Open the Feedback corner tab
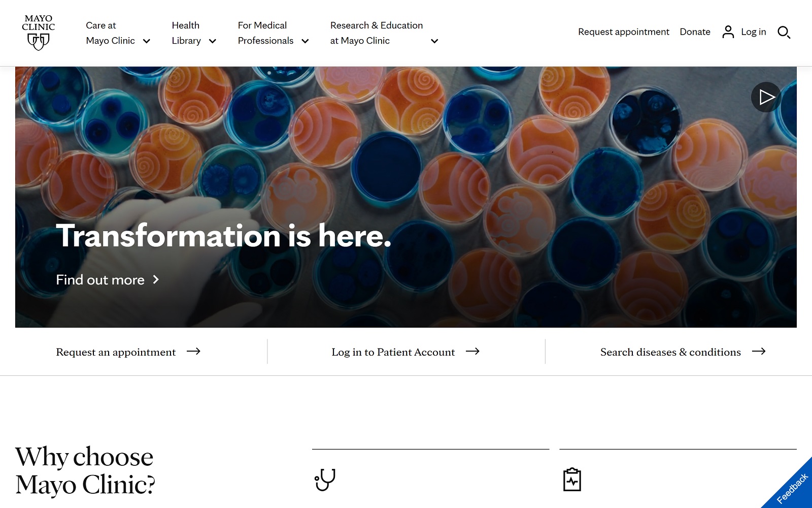Image resolution: width=812 pixels, height=508 pixels. point(792,488)
